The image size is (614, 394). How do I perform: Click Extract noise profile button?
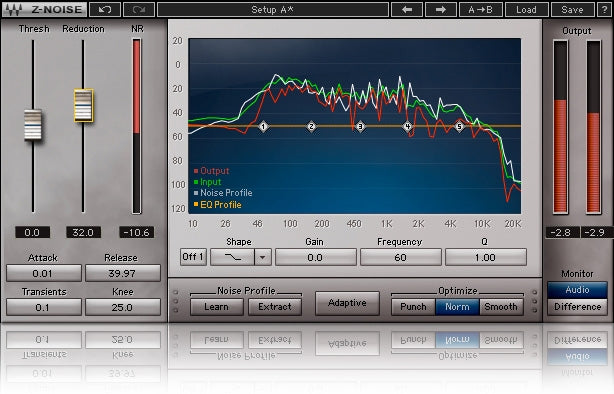click(x=275, y=307)
